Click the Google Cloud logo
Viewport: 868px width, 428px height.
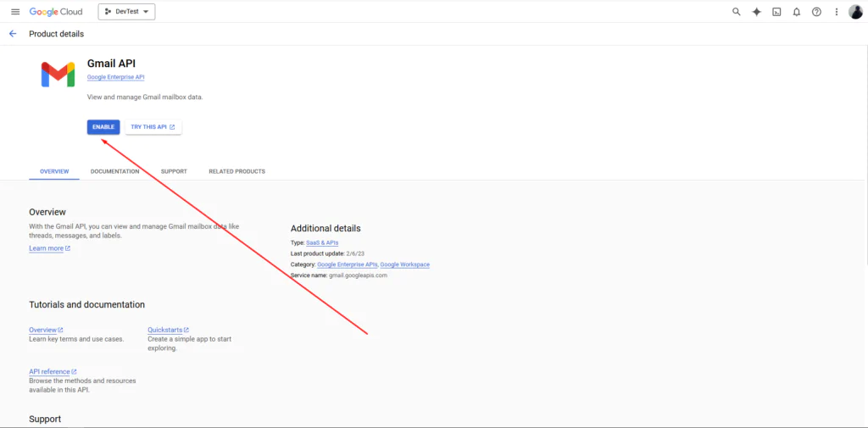[x=56, y=12]
